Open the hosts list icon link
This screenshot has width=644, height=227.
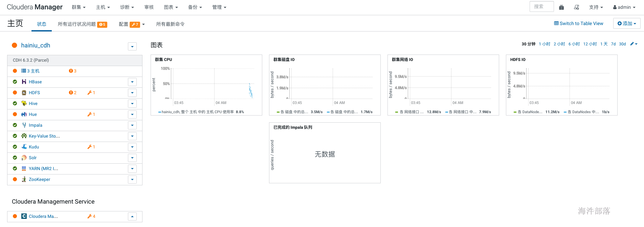tap(24, 71)
